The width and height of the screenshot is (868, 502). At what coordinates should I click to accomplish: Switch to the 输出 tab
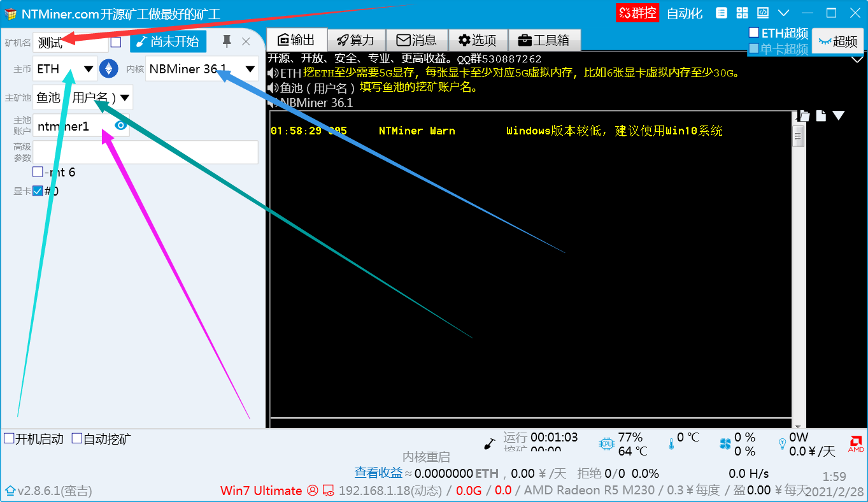[296, 40]
